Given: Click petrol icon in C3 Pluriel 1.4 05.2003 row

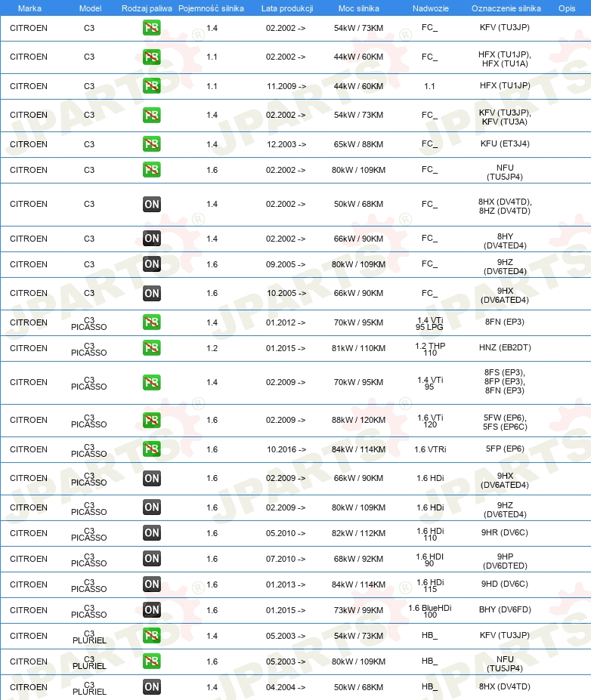Looking at the screenshot, I should [151, 635].
